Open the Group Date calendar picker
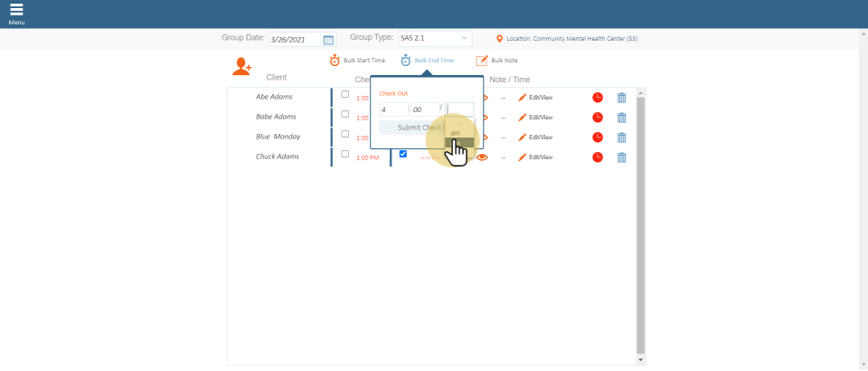868x371 pixels. coord(328,40)
